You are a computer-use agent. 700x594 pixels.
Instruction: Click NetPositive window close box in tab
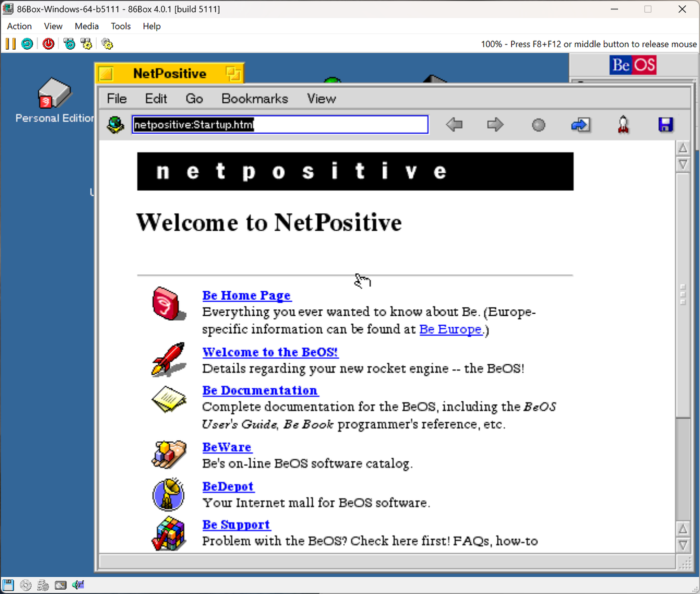pyautogui.click(x=106, y=74)
